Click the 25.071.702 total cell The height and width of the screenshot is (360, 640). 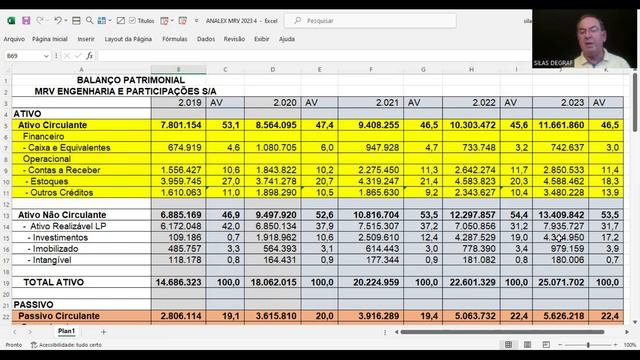(560, 282)
